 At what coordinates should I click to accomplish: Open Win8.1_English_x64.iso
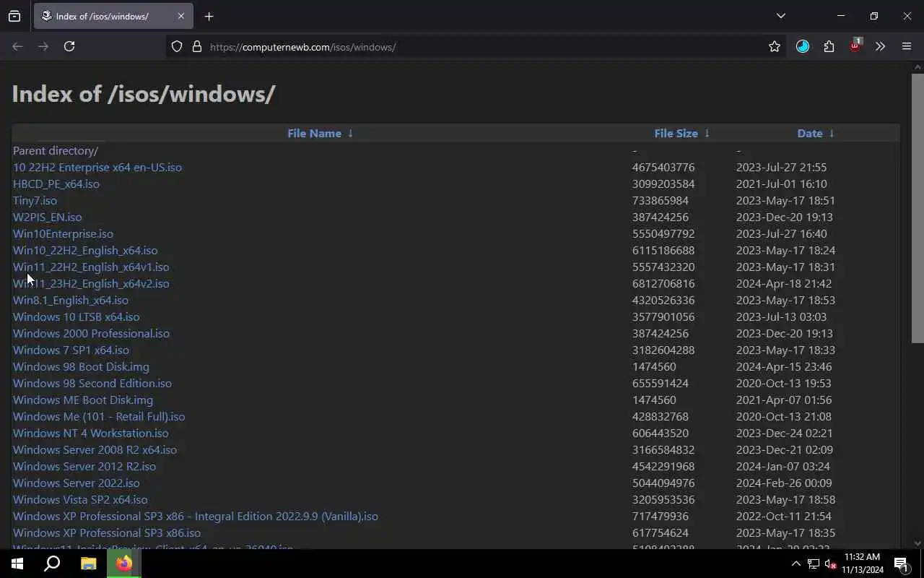point(71,300)
